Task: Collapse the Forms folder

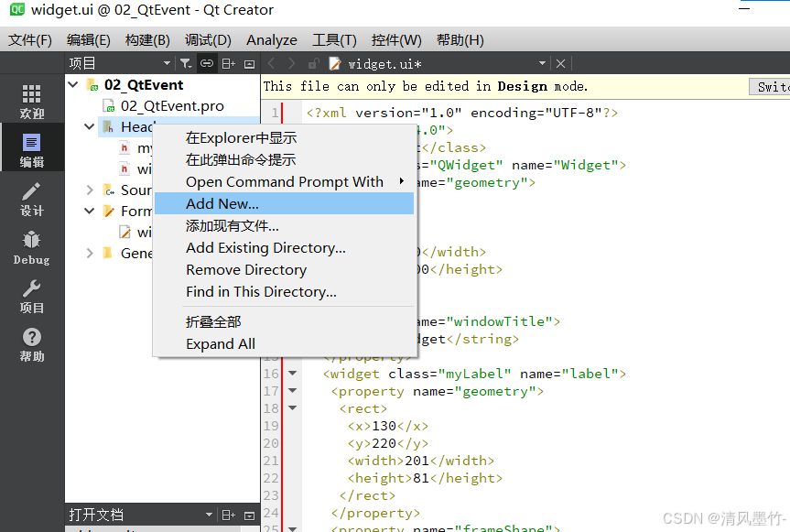Action: [x=89, y=211]
